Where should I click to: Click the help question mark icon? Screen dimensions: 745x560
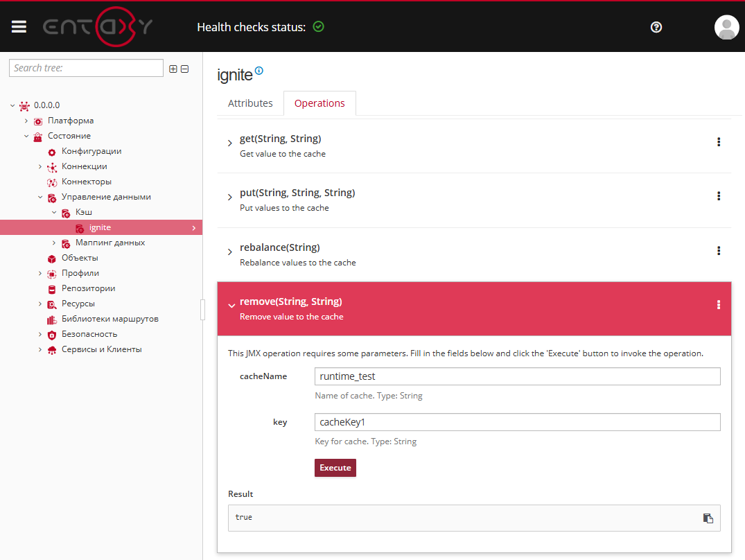pos(656,27)
